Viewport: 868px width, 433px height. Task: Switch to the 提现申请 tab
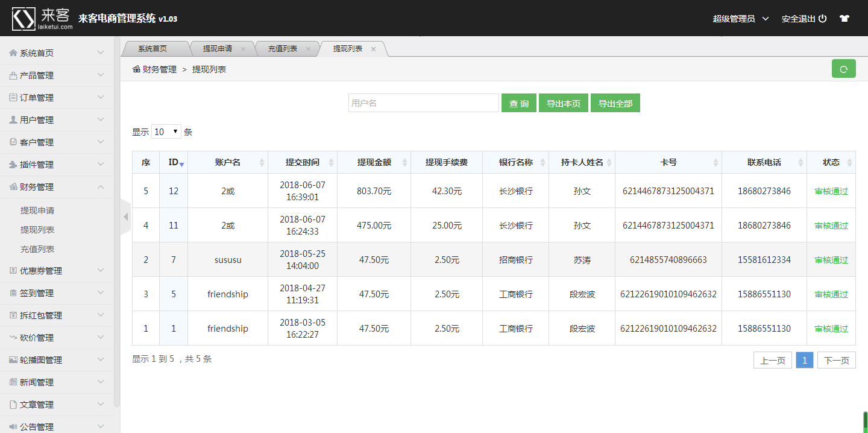point(218,49)
